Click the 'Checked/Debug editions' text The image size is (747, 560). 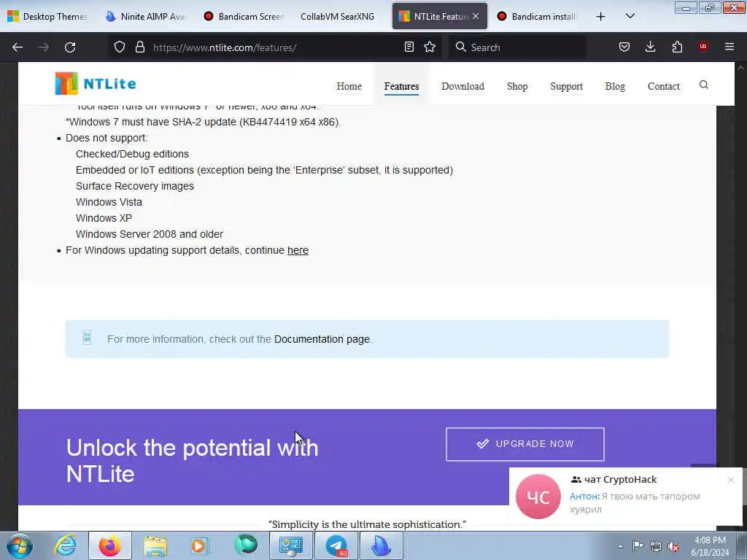(132, 154)
